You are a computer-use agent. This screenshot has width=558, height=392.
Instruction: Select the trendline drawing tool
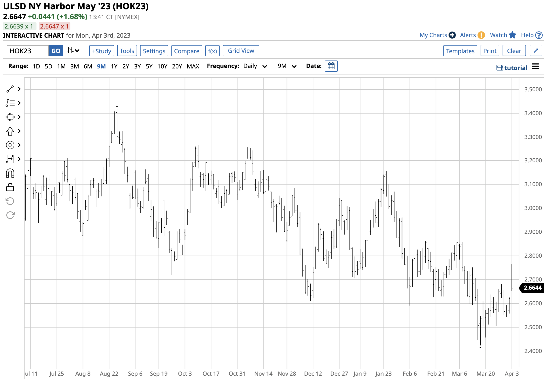point(10,89)
